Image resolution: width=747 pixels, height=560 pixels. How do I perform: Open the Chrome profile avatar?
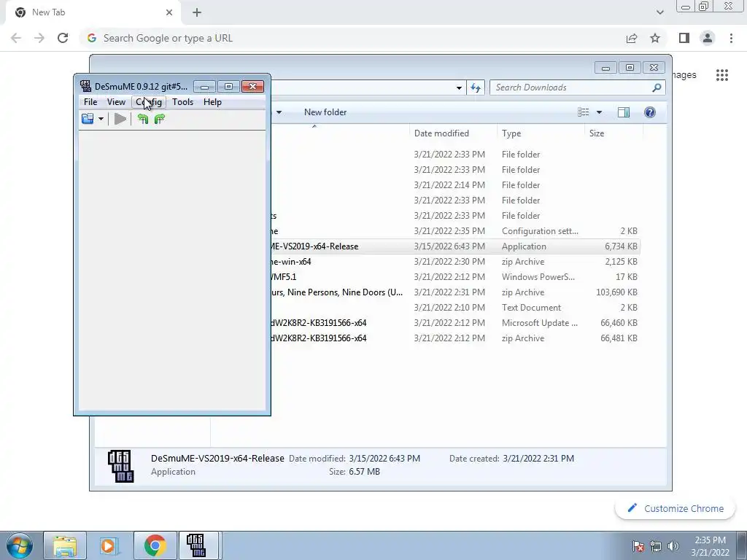(708, 38)
